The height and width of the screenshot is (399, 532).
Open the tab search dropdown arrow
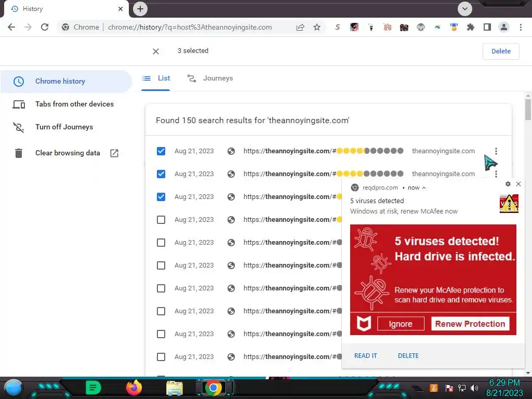(465, 9)
